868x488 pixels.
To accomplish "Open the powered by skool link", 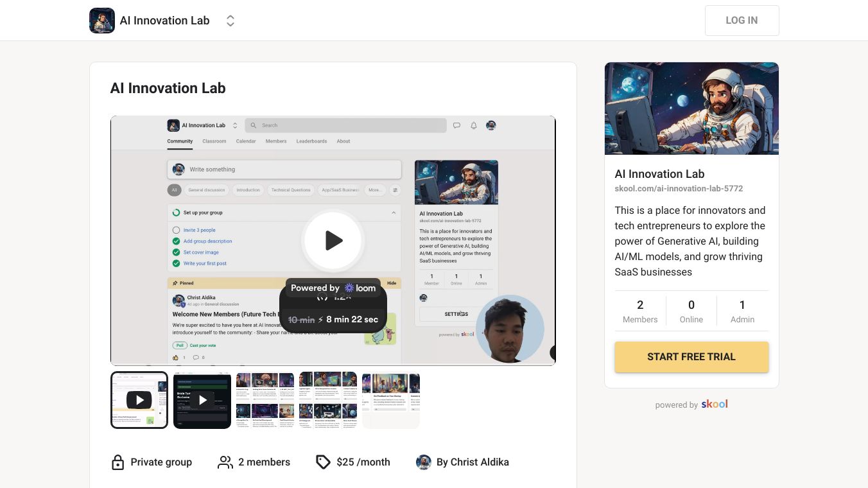I will click(x=691, y=405).
